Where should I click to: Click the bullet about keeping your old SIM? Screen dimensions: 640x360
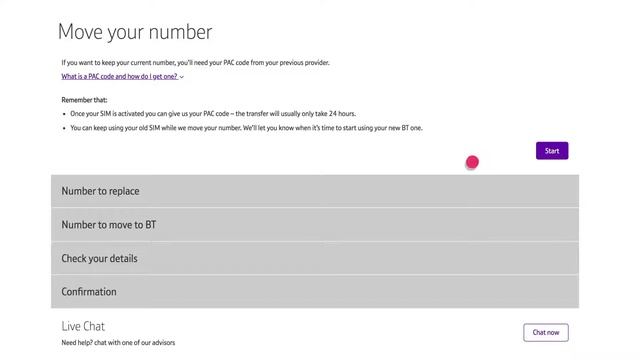click(247, 128)
